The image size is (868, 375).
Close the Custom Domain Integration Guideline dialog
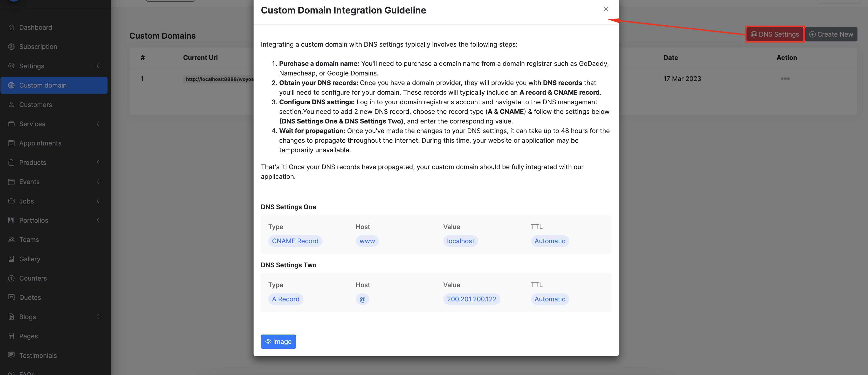click(606, 9)
